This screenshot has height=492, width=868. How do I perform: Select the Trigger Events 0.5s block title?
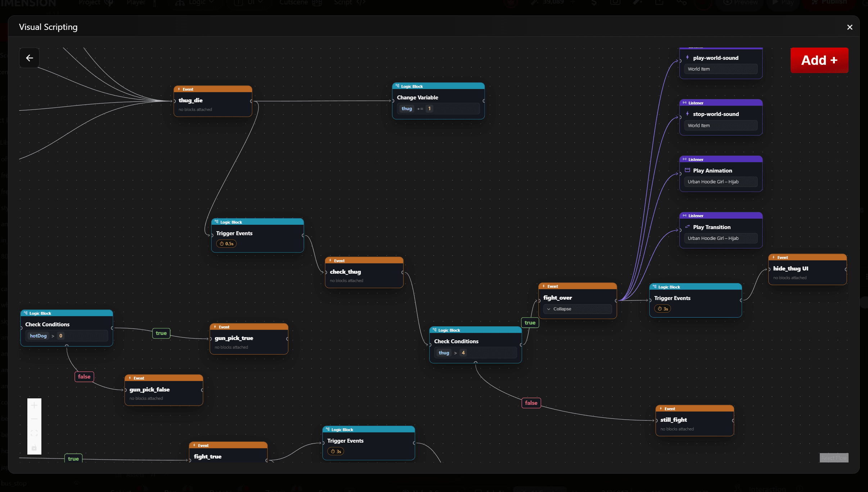pyautogui.click(x=234, y=233)
